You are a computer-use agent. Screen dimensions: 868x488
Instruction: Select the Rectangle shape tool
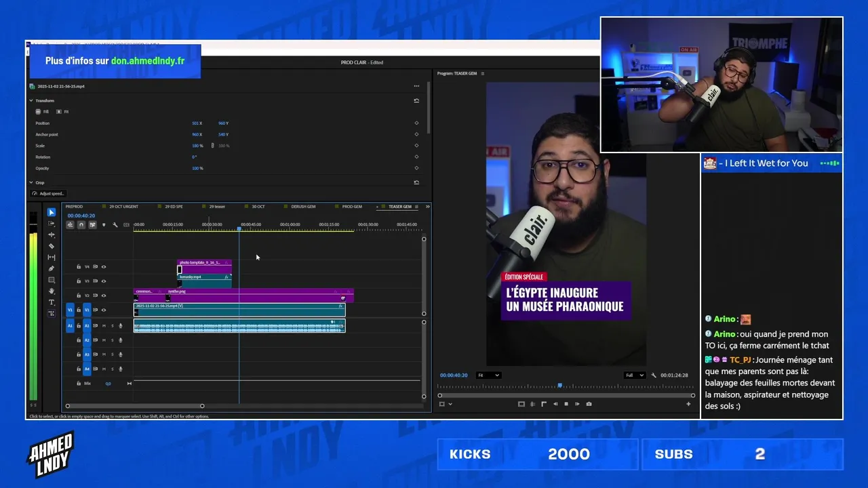tap(52, 280)
